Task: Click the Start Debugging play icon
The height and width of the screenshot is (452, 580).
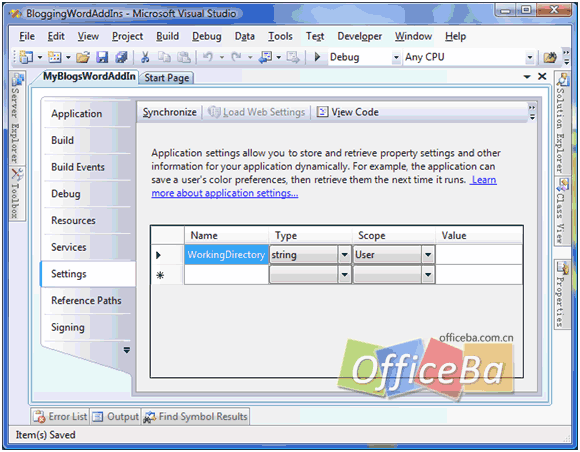Action: 317,57
